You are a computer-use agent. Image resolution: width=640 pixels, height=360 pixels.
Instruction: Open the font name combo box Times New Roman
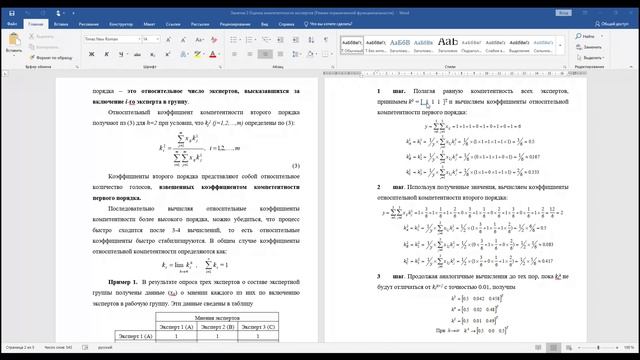pos(112,39)
